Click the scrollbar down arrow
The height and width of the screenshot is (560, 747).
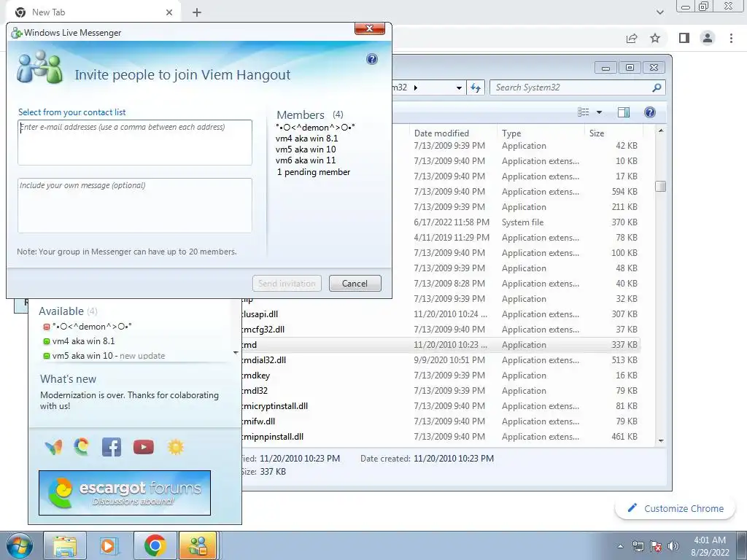tap(661, 441)
